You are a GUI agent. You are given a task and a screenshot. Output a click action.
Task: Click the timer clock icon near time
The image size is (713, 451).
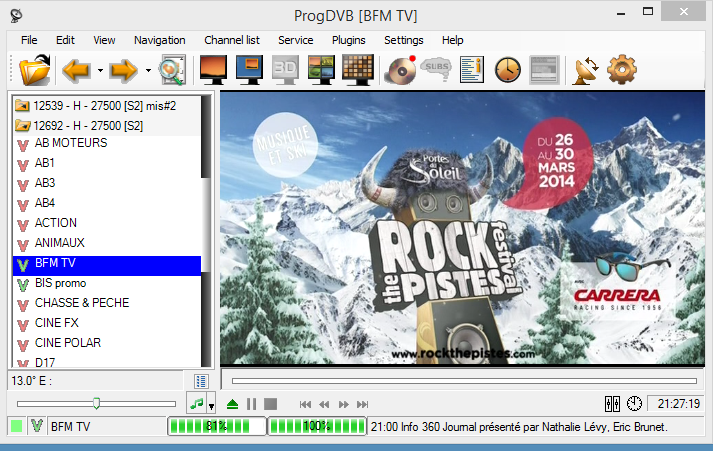pos(634,404)
